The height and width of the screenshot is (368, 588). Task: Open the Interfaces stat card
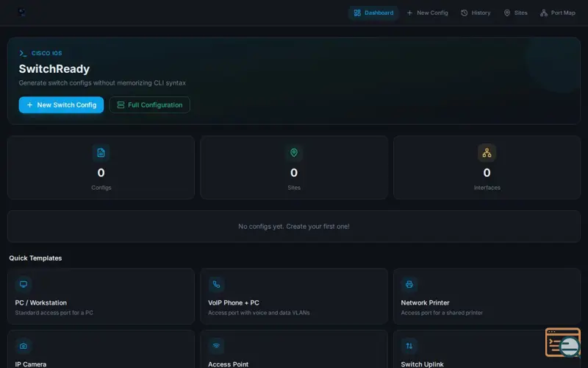[x=487, y=168]
